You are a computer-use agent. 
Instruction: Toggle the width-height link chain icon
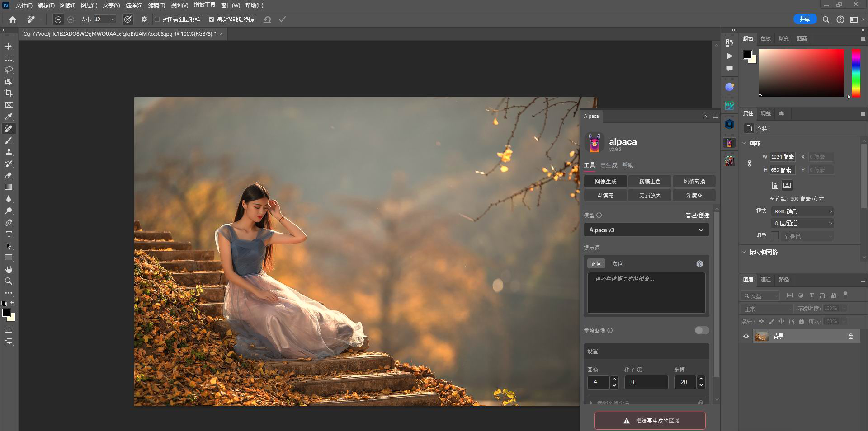click(x=749, y=164)
